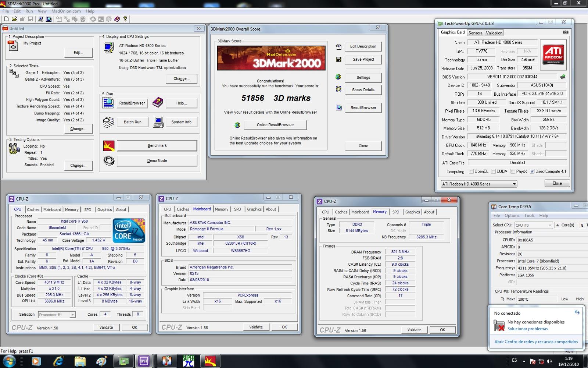The height and width of the screenshot is (368, 588).
Task: Click the purple help book toolbar icon
Action: coord(117,19)
